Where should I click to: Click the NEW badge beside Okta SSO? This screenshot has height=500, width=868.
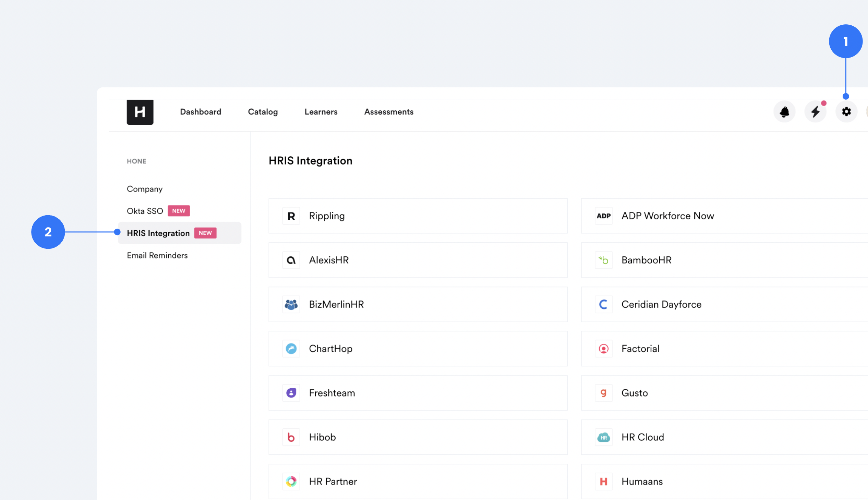click(179, 211)
